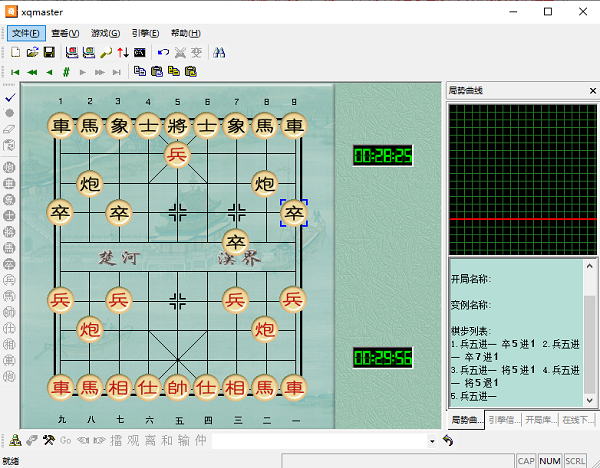This screenshot has height=468, width=600.
Task: Open the 游戏(G) menu
Action: (x=105, y=33)
